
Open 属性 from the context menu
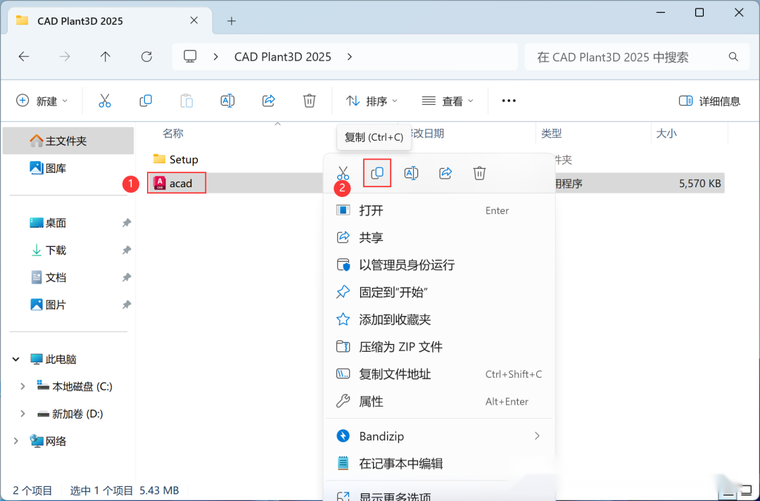tap(439, 401)
